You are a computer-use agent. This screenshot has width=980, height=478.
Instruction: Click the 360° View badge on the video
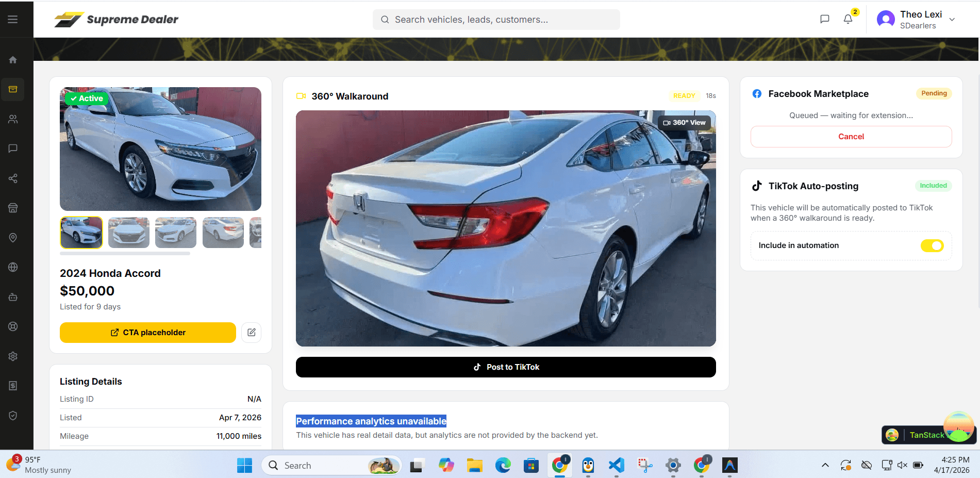tap(685, 123)
